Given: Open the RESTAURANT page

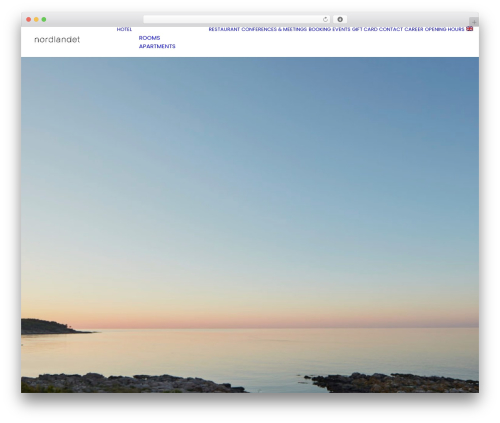Looking at the screenshot, I should click(224, 29).
